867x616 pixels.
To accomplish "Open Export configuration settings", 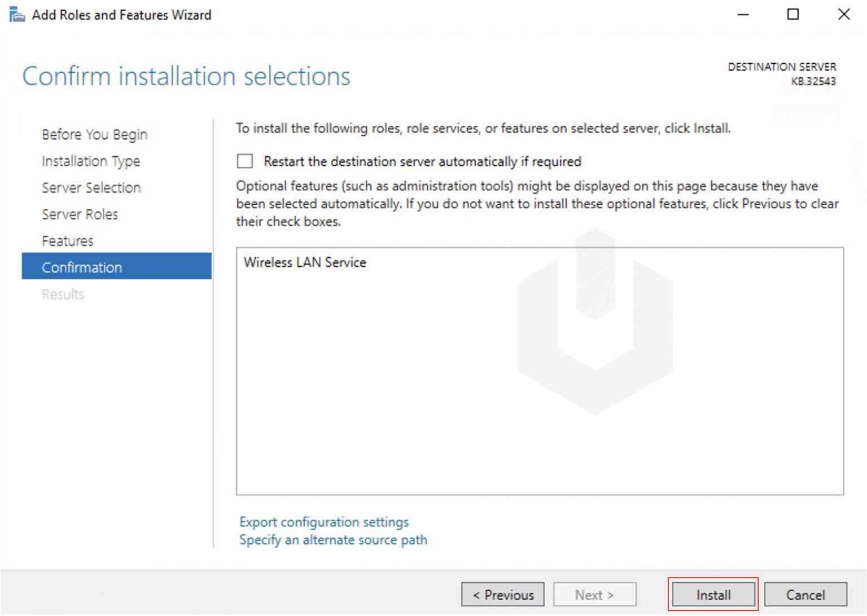I will (x=324, y=522).
